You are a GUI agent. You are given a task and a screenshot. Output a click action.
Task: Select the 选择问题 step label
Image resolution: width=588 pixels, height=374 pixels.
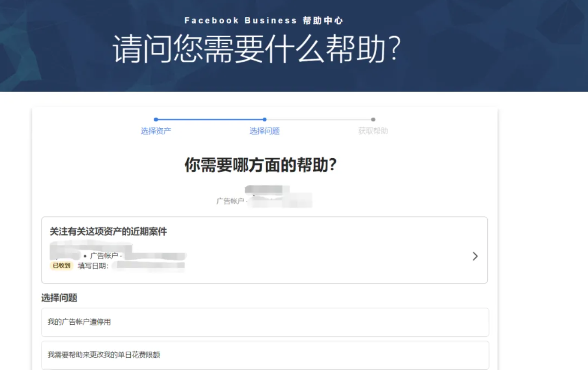point(264,131)
